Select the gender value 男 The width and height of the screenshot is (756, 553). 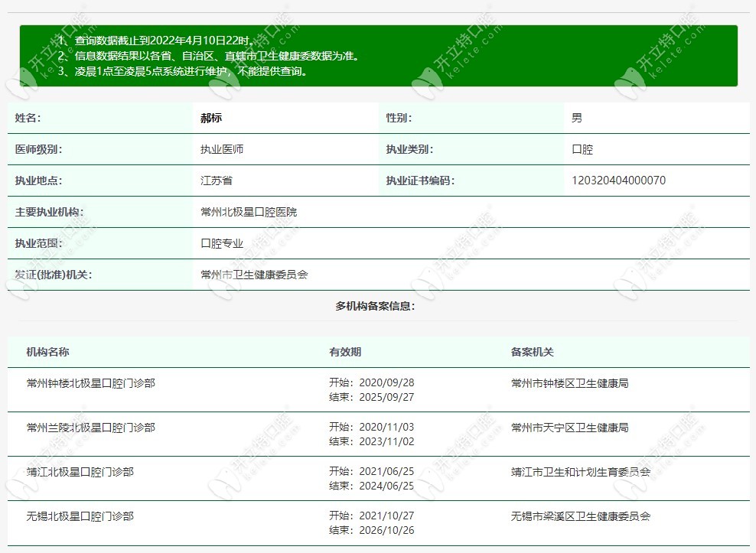click(577, 118)
